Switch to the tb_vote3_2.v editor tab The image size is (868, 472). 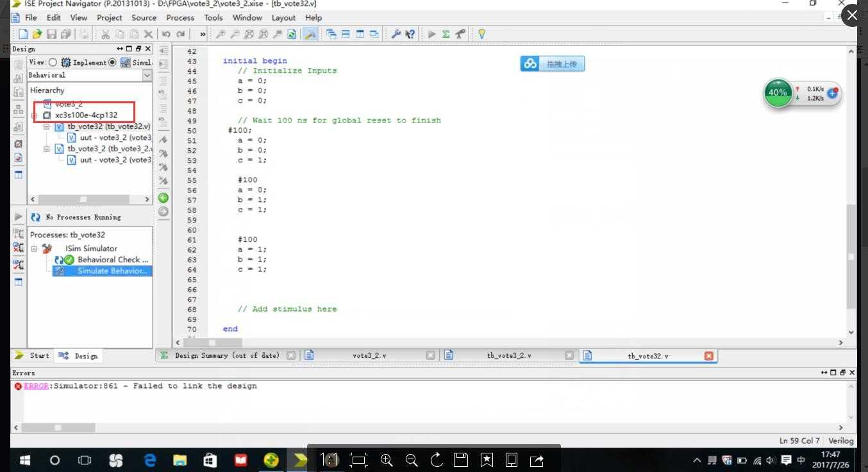pos(509,355)
